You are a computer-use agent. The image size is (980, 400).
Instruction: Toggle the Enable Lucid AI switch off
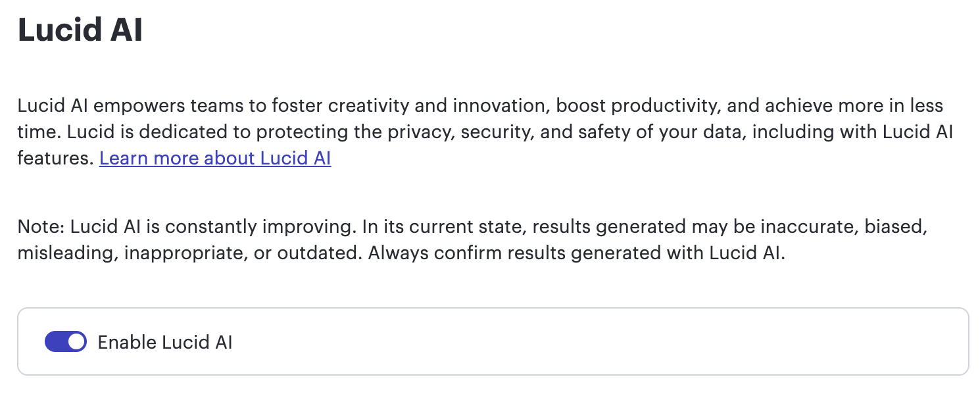(64, 341)
